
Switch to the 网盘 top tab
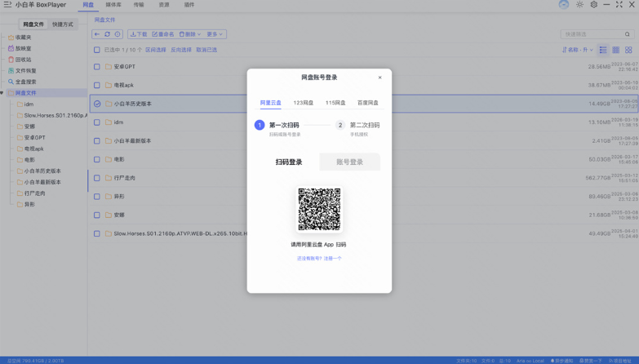pos(88,5)
